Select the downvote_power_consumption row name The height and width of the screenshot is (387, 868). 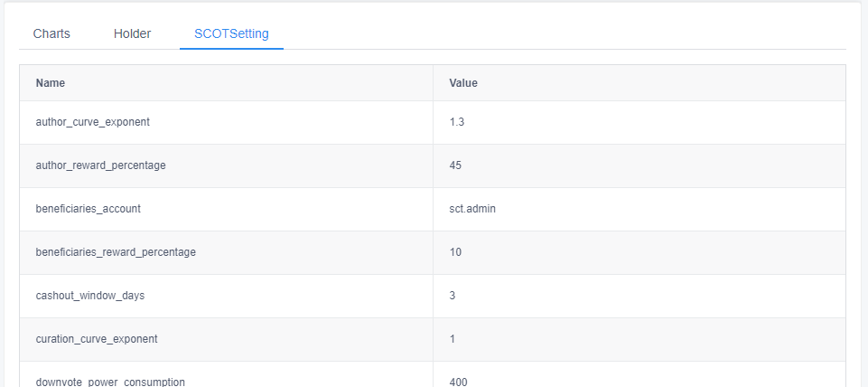[110, 382]
